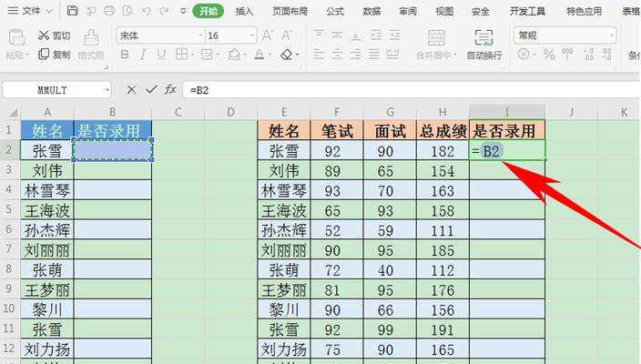The image size is (641, 364).
Task: Open the font name dropdown (宋体)
Action: 200,35
